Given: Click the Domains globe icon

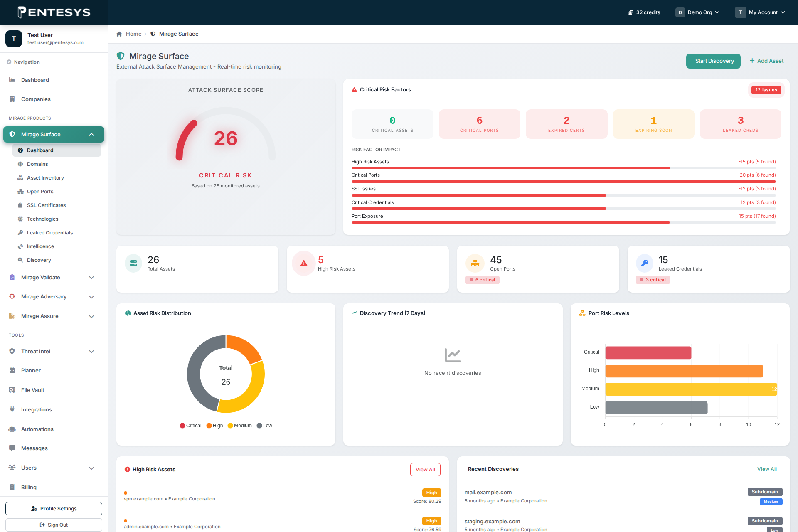Looking at the screenshot, I should point(20,164).
